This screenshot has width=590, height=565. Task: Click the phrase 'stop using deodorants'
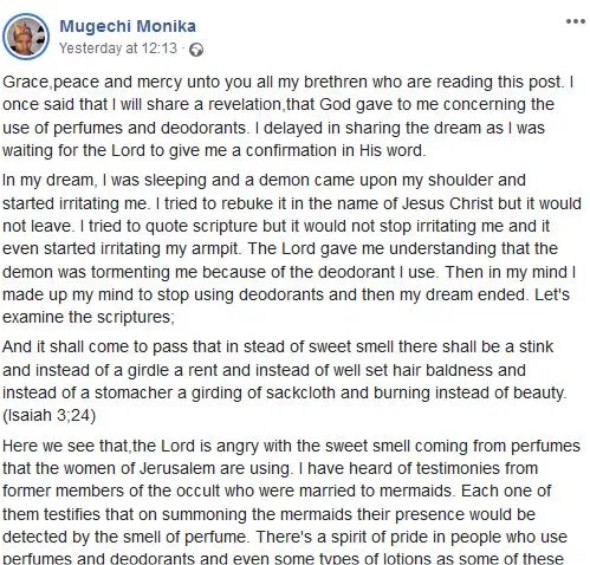pos(240,295)
